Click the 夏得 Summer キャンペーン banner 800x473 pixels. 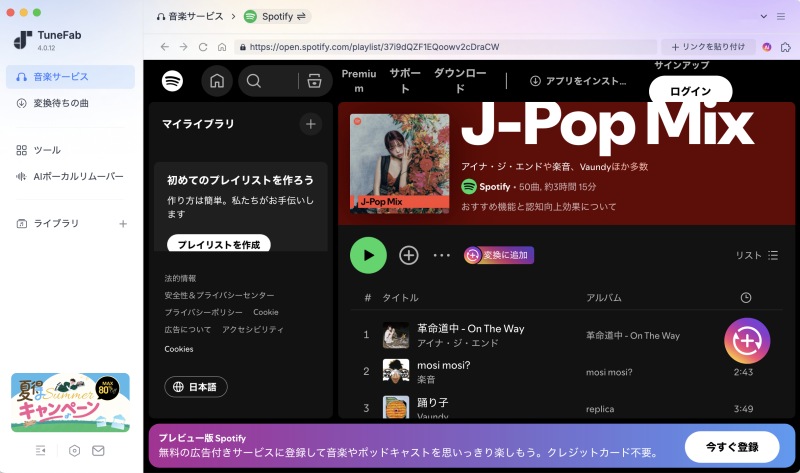70,402
